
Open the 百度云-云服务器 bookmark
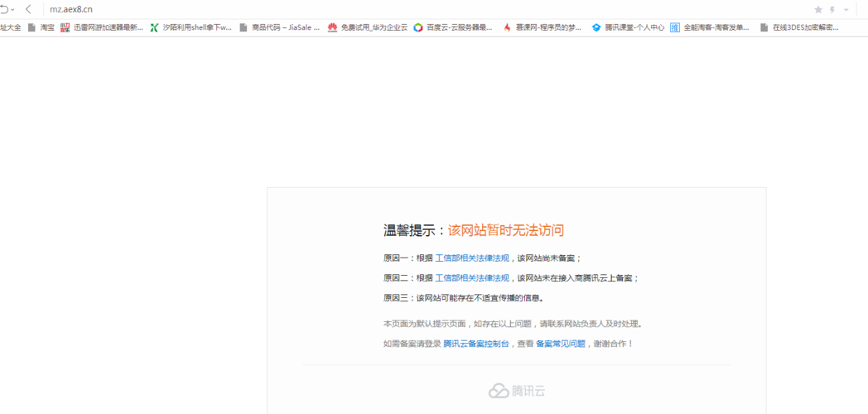click(453, 27)
